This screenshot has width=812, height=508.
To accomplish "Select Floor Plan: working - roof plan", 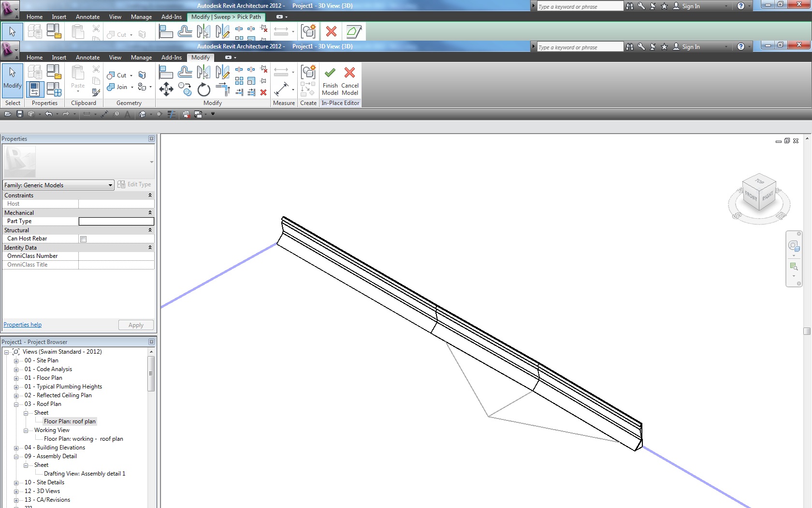I will point(84,439).
